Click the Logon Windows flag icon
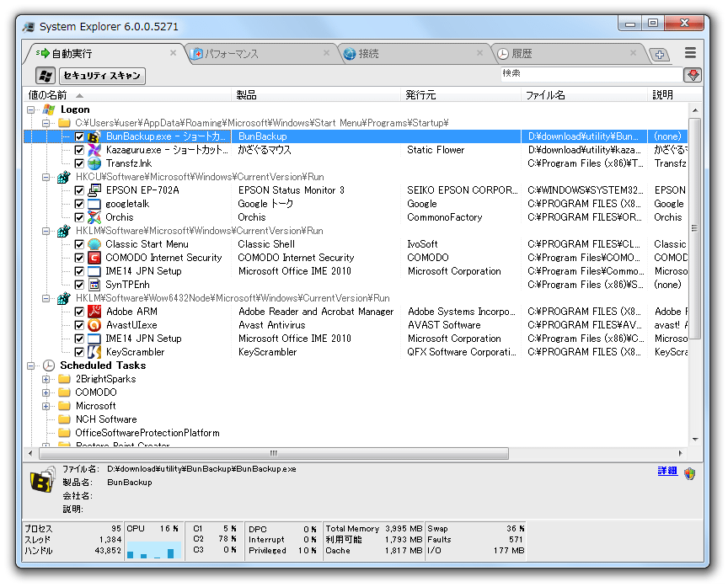The height and width of the screenshot is (587, 728). [49, 109]
